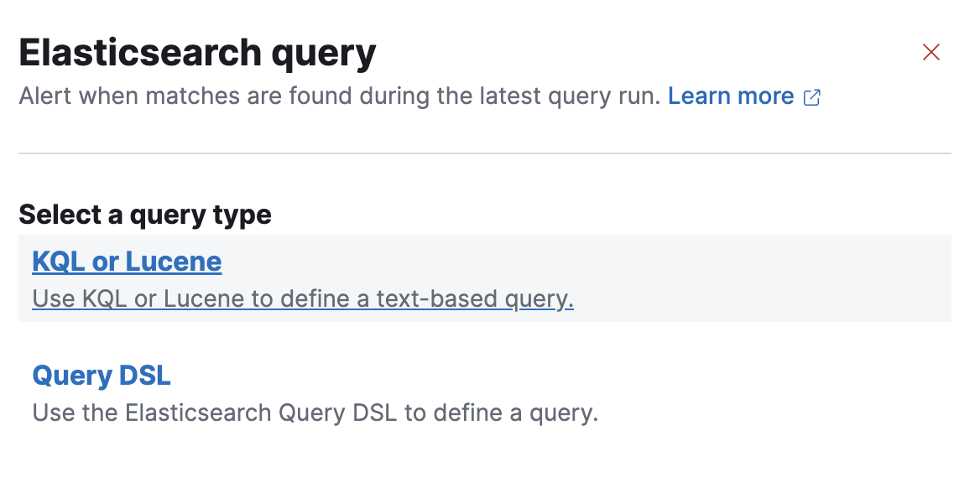Click the Query DSL description sentence
Viewport: 980px width, 503px height.
315,412
